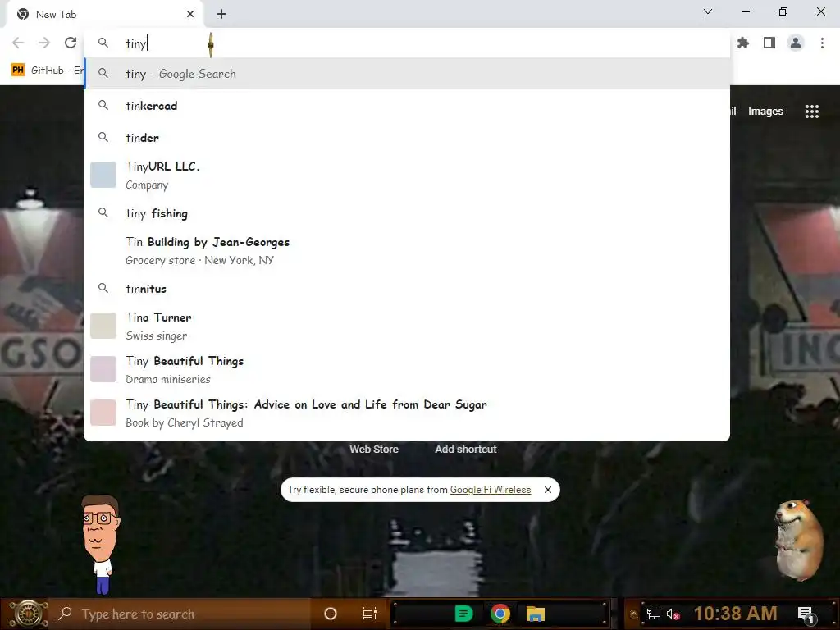Viewport: 840px width, 630px height.
Task: Pick the TinyURL LLC. company suggestion
Action: (407, 176)
